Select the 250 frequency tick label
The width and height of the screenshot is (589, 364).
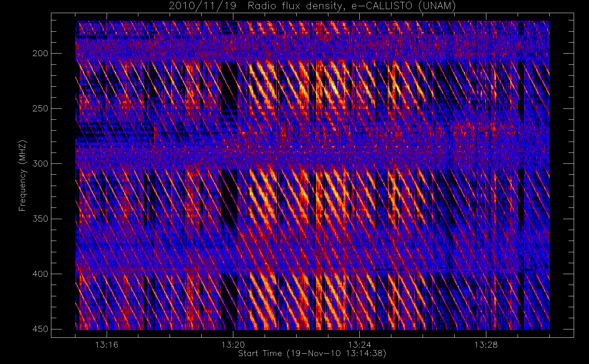40,108
